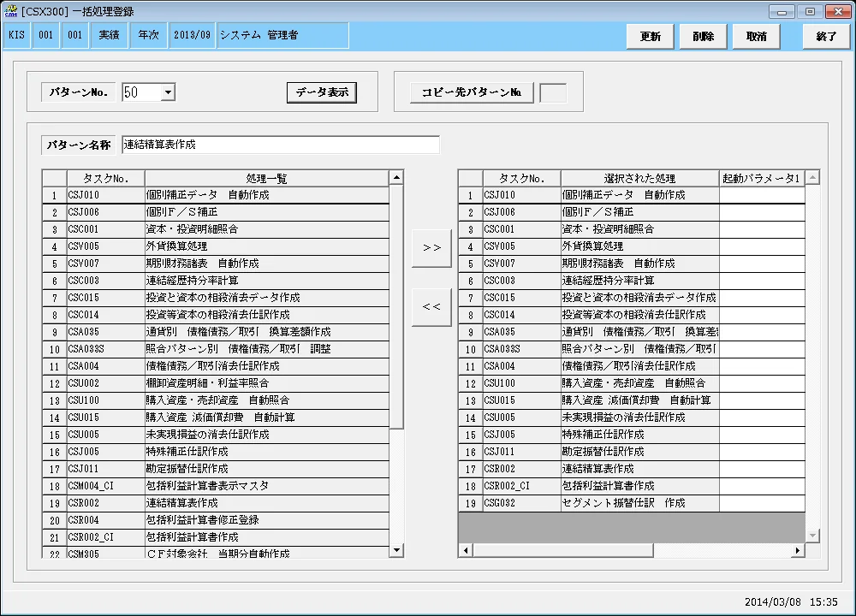Click the コピー先パターンNo input box
This screenshot has width=856, height=616.
pos(553,92)
